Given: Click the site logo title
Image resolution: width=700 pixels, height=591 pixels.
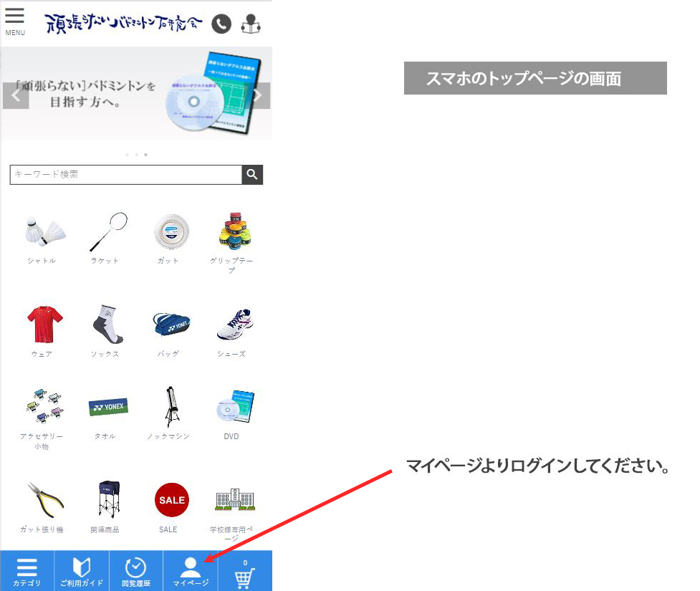Looking at the screenshot, I should coord(123,24).
